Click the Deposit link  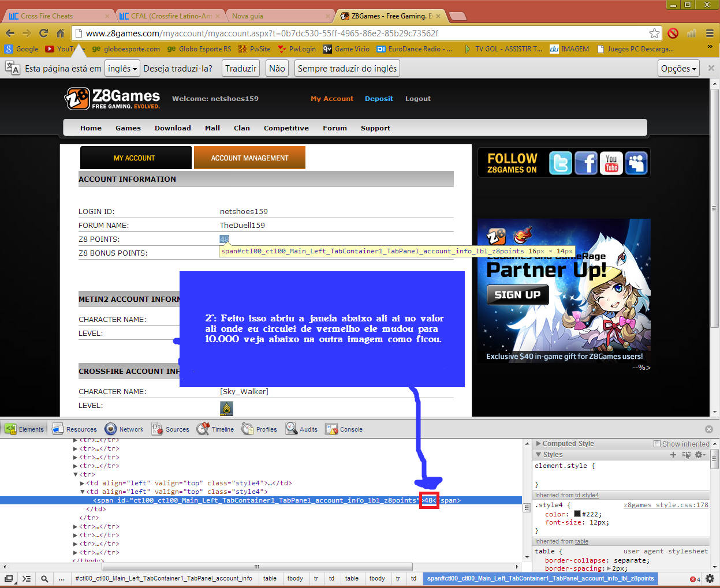(x=379, y=99)
